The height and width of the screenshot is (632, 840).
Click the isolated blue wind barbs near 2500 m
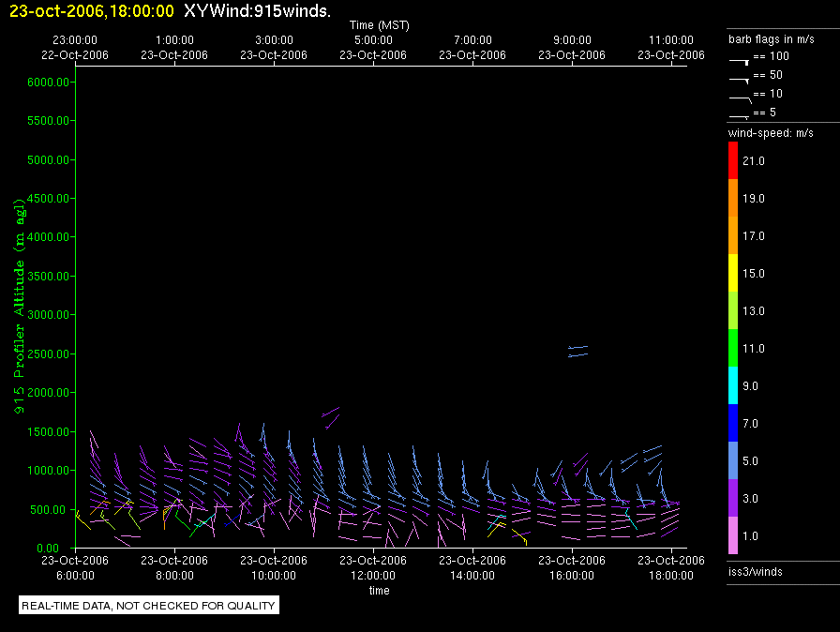577,351
